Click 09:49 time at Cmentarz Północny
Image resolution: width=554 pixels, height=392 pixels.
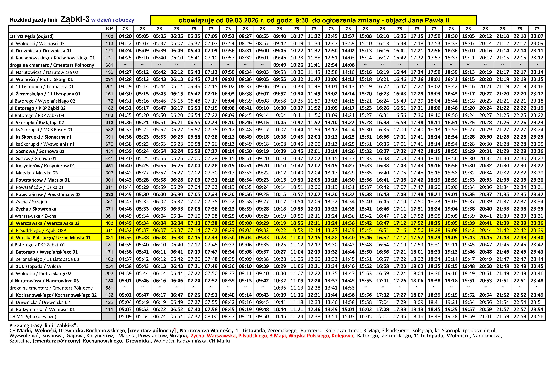[280, 65]
